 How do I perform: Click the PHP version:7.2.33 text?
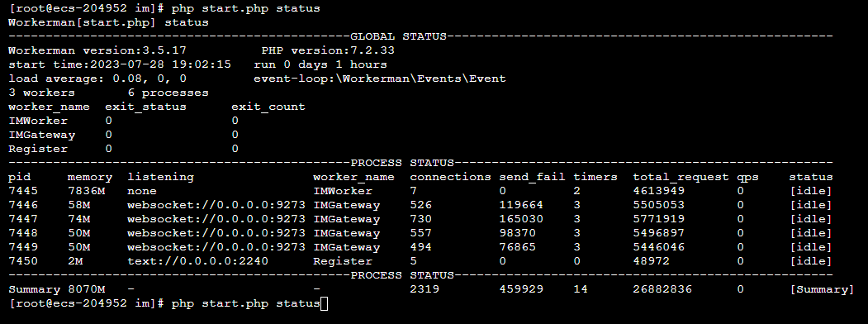[x=328, y=50]
